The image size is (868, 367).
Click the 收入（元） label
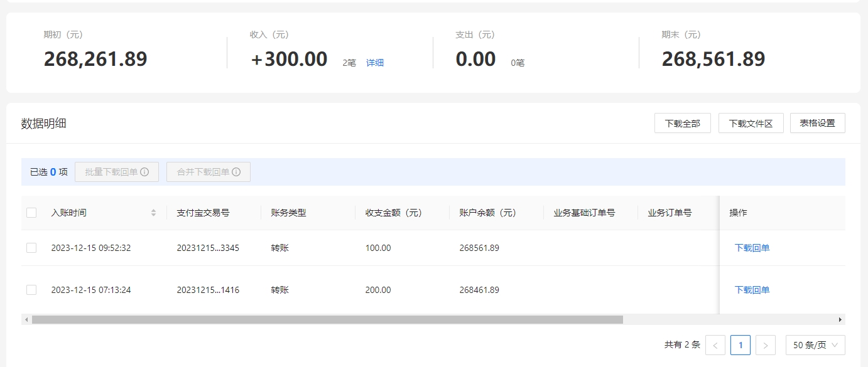coord(269,35)
